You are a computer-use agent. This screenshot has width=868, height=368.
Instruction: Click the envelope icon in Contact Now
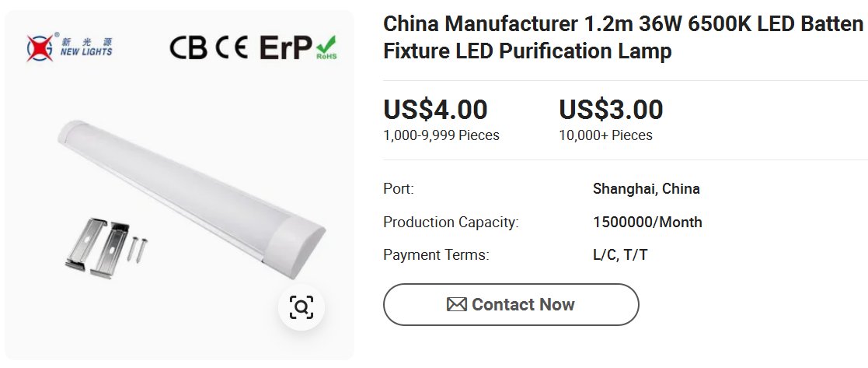[x=456, y=304]
